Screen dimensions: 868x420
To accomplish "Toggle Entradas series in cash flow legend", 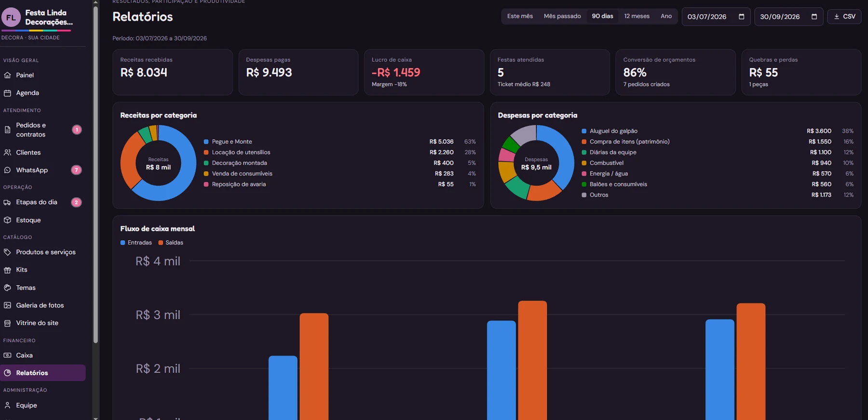I will coord(136,243).
